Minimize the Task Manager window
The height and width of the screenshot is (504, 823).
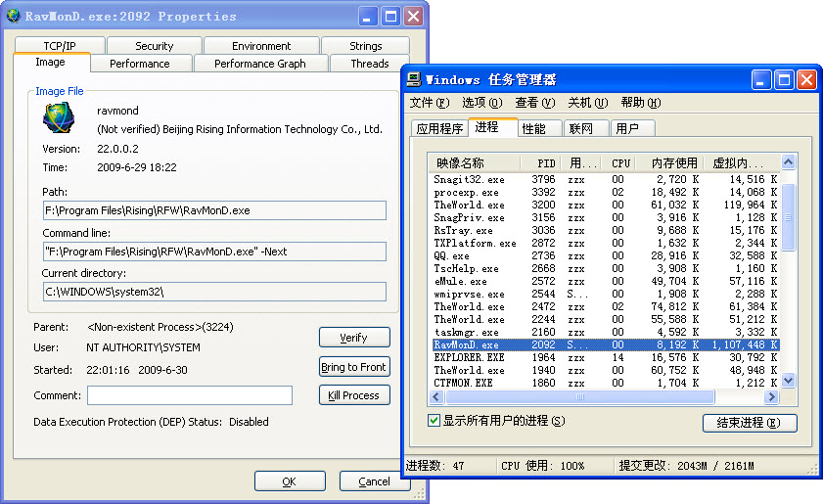click(761, 80)
